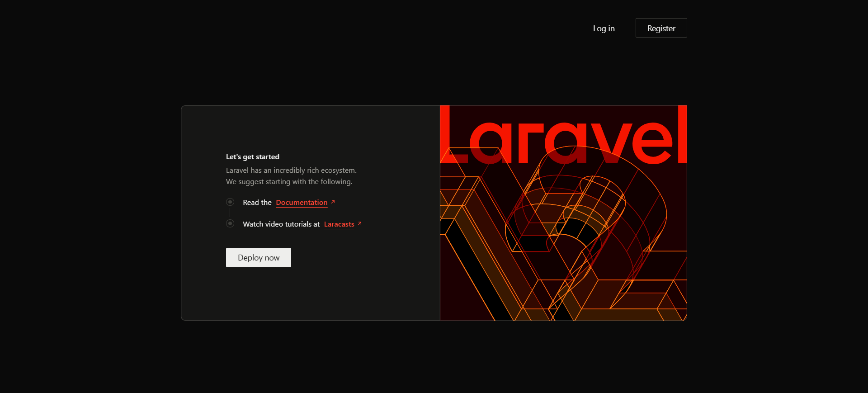Image resolution: width=868 pixels, height=393 pixels.
Task: Click the circle bullet beside Read the Documentation
Action: point(230,202)
